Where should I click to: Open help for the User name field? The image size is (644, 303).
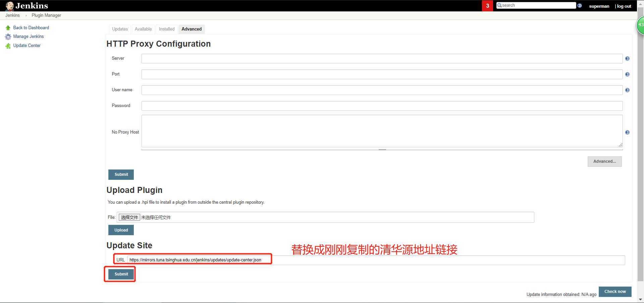pyautogui.click(x=627, y=90)
